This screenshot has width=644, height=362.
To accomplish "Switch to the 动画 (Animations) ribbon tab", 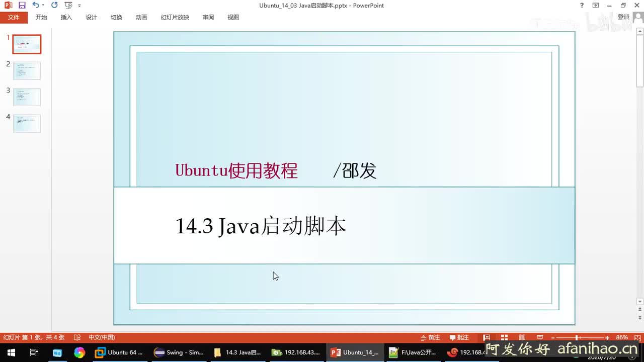I will [x=141, y=17].
